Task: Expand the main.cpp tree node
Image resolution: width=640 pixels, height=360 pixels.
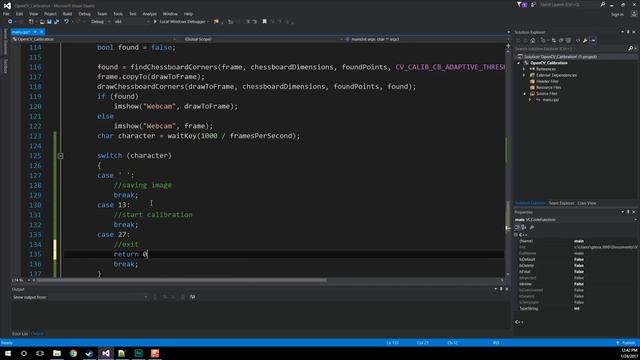Action: (530, 100)
